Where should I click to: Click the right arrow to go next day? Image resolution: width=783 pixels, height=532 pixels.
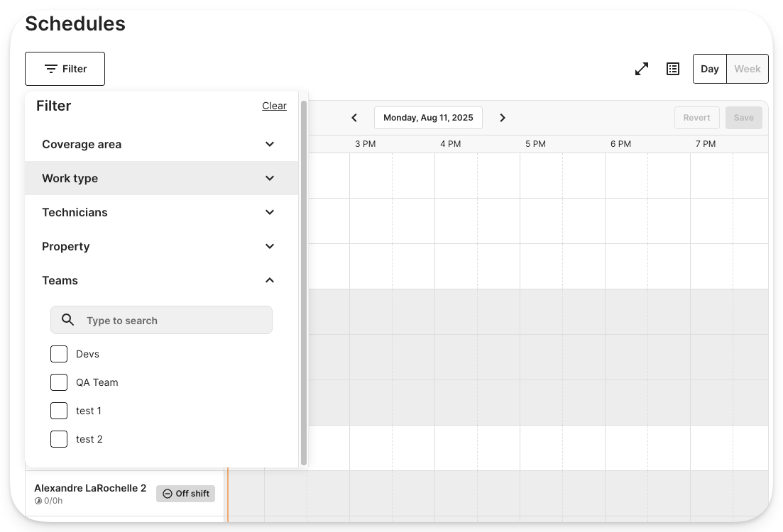pyautogui.click(x=502, y=117)
